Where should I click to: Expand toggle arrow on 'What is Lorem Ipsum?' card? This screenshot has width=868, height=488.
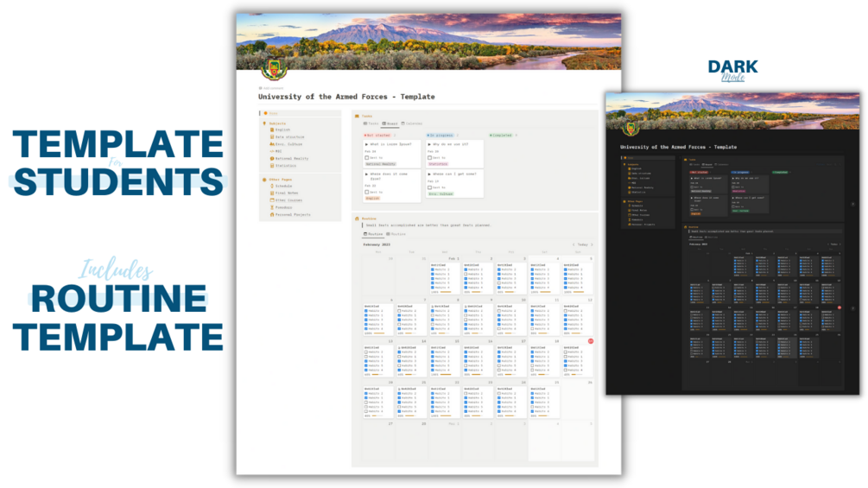[x=366, y=144]
